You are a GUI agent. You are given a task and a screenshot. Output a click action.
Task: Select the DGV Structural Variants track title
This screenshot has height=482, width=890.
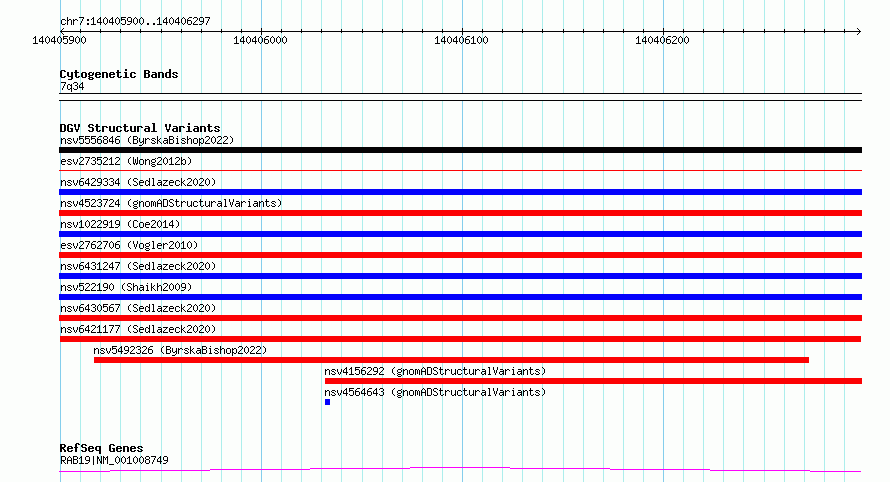(140, 128)
